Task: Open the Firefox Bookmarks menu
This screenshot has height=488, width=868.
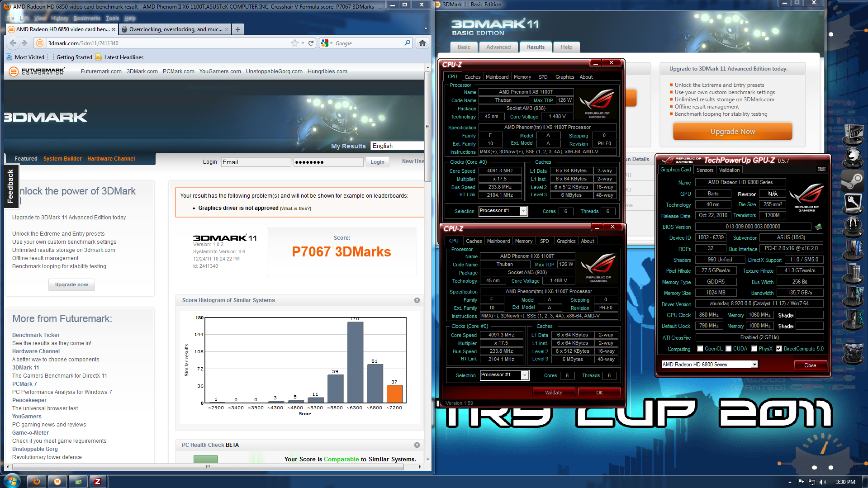Action: click(x=87, y=19)
